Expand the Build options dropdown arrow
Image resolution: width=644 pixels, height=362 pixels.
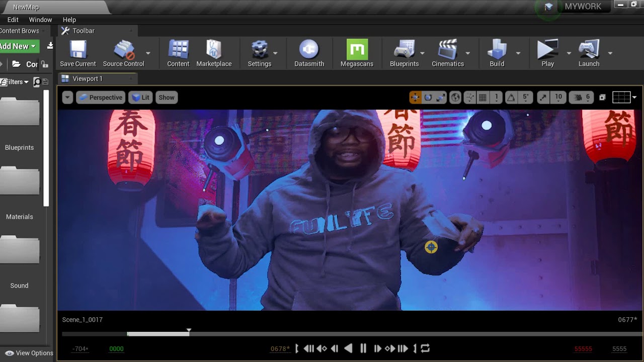click(518, 53)
